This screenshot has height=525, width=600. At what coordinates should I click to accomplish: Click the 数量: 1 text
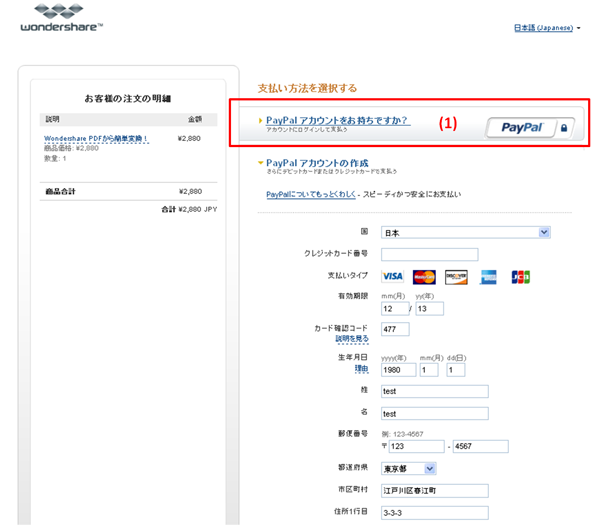(x=55, y=158)
